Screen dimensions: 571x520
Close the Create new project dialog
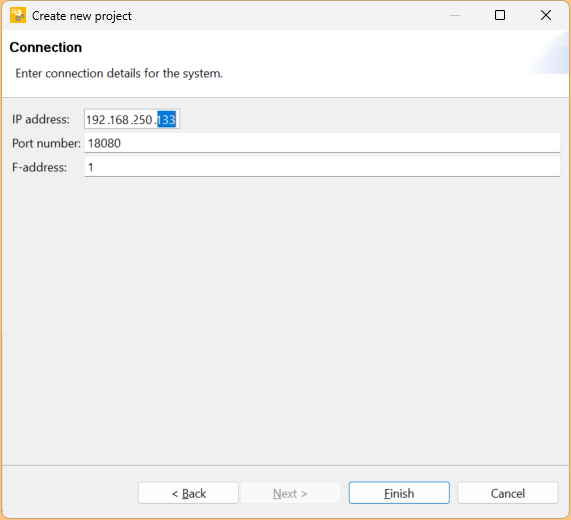[x=546, y=15]
